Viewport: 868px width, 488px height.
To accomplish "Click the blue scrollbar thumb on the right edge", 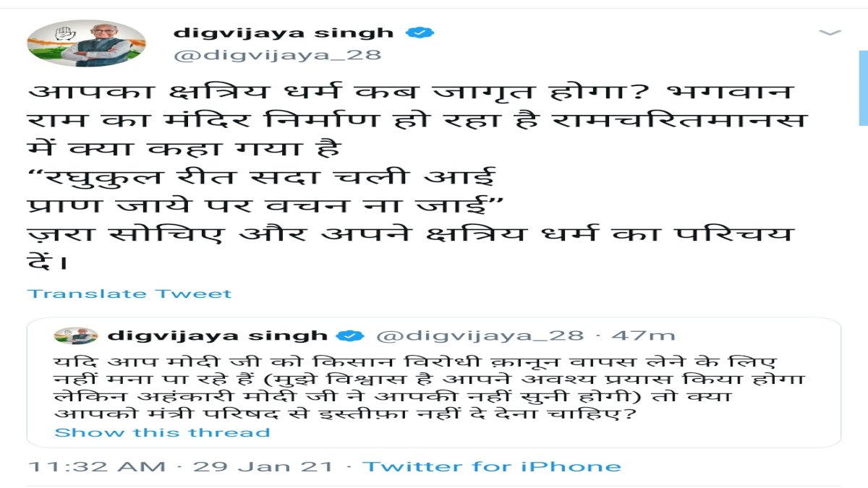I will (x=864, y=88).
